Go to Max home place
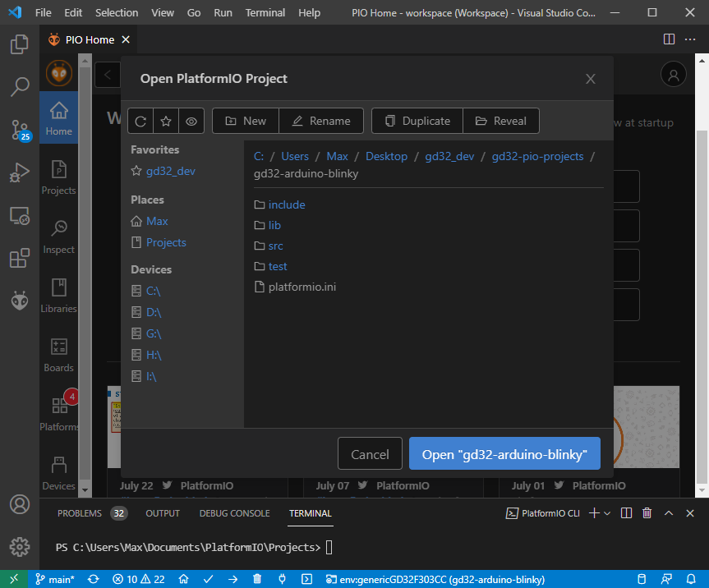Screen dimensions: 709x588 click(x=157, y=221)
